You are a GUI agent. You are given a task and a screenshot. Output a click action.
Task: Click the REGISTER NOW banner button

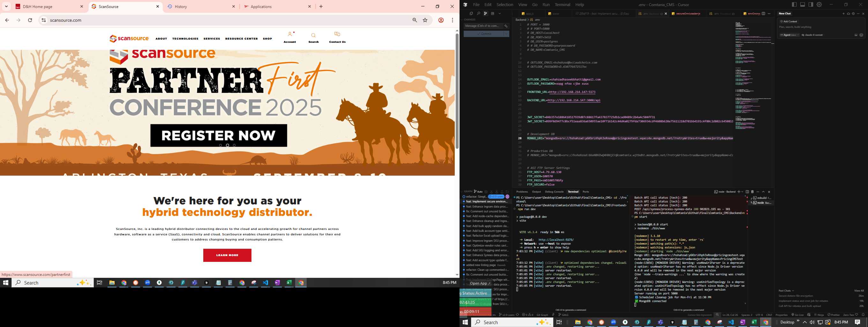click(219, 135)
